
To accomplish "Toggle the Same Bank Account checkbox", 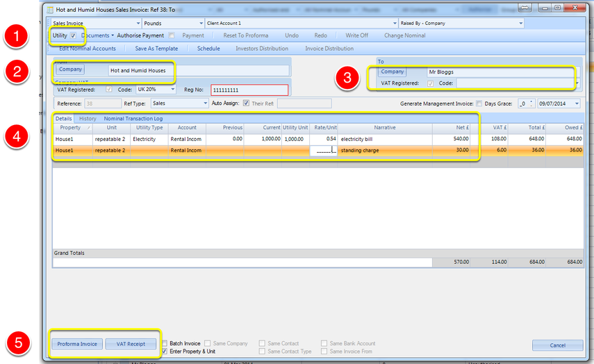I will pos(324,343).
